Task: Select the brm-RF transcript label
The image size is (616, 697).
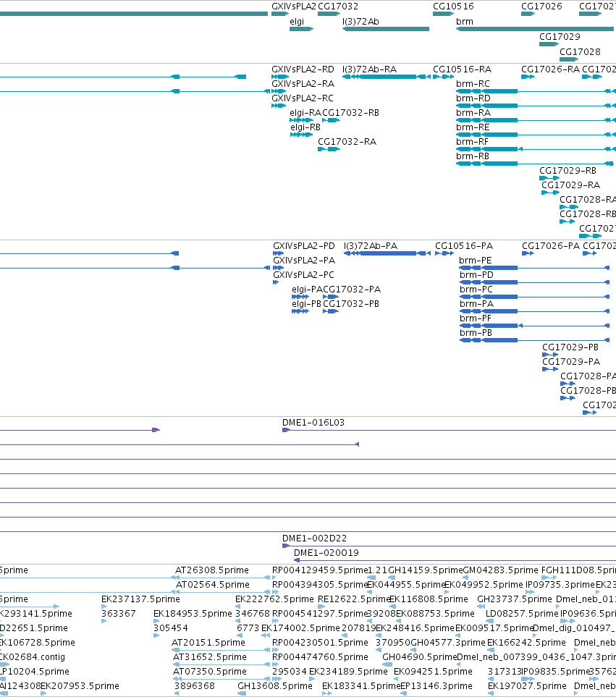Action: [x=472, y=141]
